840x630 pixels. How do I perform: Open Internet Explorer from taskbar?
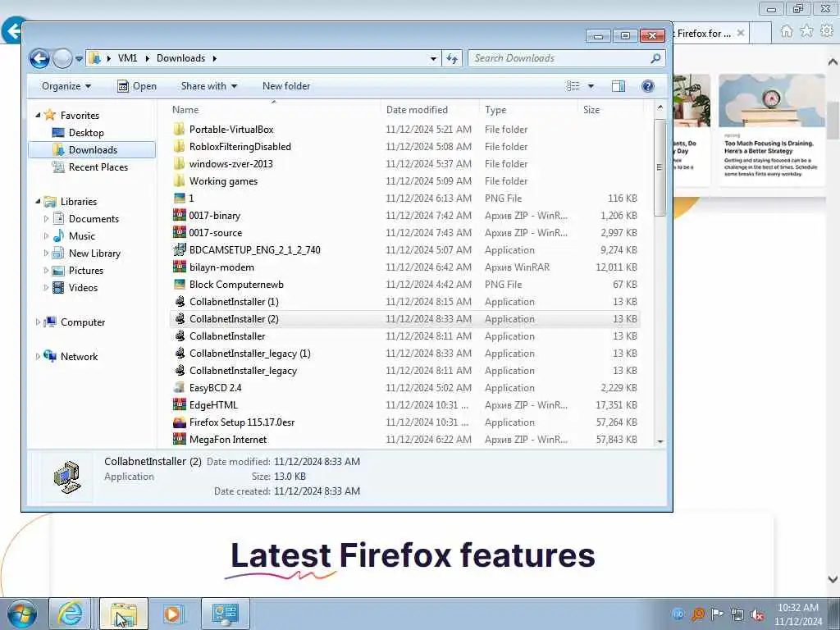pos(70,614)
